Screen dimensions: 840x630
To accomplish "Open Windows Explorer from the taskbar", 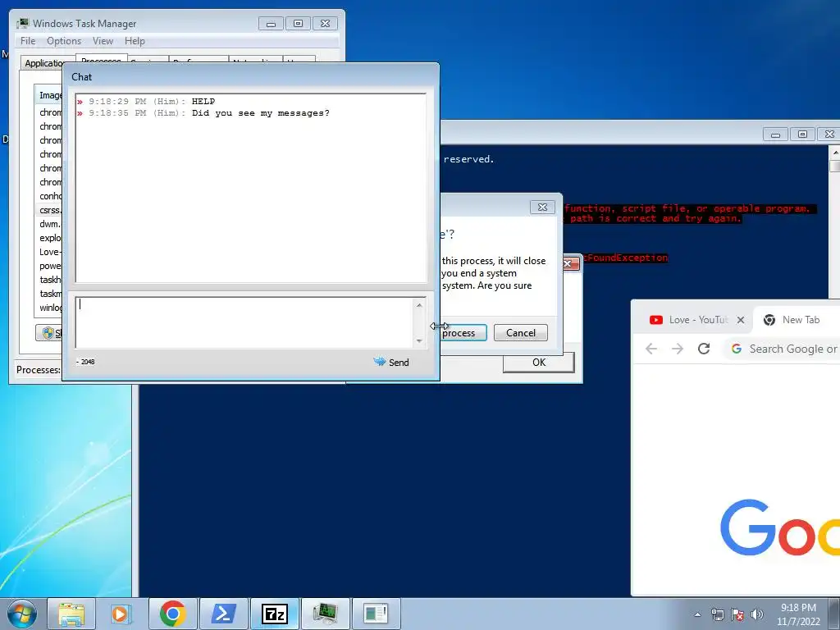I will (71, 614).
